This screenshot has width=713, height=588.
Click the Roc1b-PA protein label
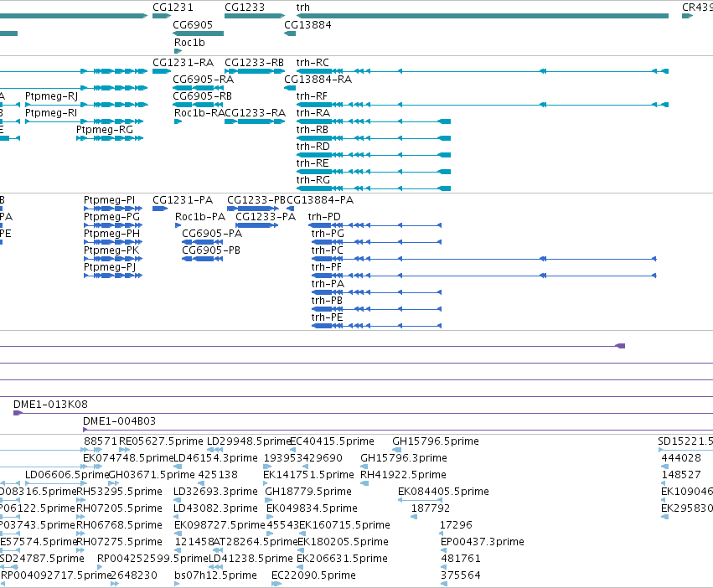(x=200, y=217)
